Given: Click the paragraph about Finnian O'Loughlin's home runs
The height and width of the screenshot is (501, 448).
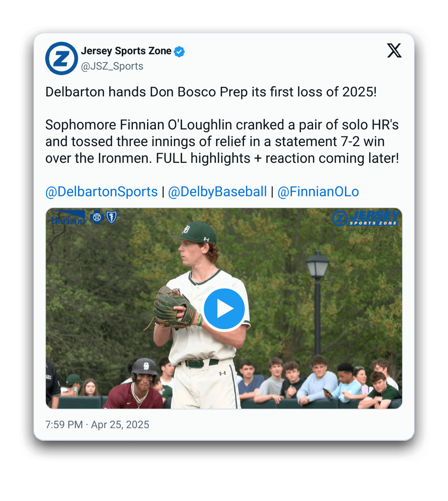Looking at the screenshot, I should point(222,142).
